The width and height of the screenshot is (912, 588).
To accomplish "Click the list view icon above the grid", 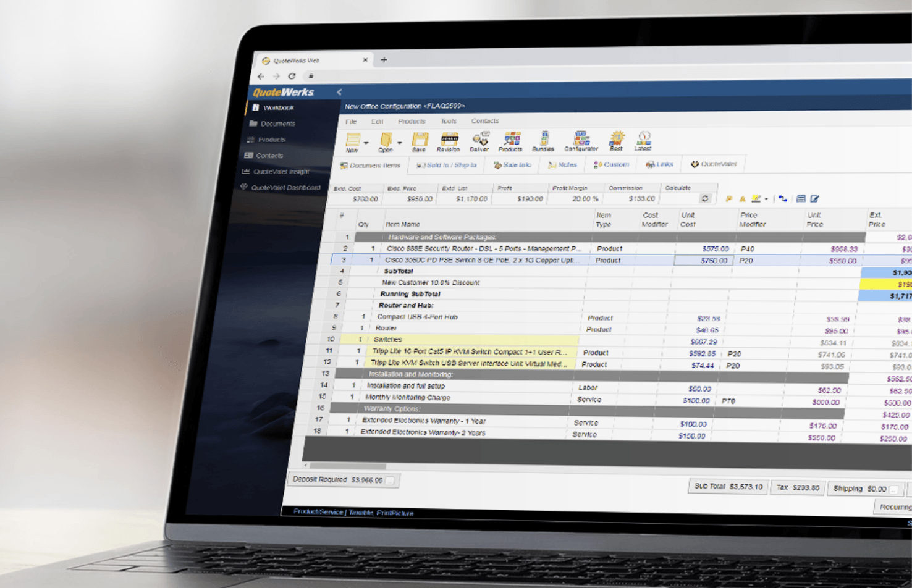I will (801, 199).
